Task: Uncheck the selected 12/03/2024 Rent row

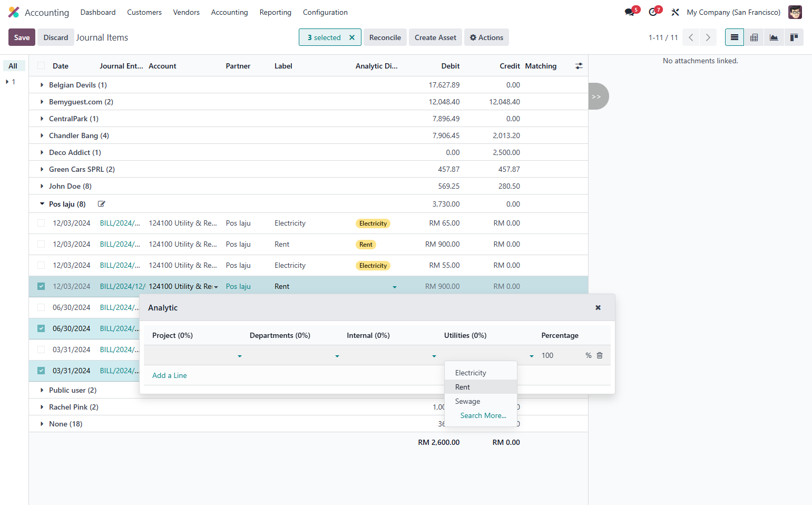Action: point(41,286)
